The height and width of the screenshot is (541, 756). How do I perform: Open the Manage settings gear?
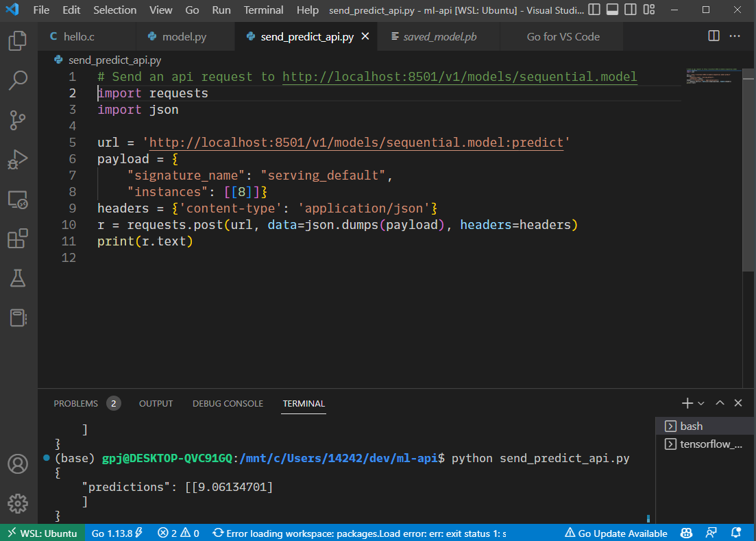tap(18, 503)
